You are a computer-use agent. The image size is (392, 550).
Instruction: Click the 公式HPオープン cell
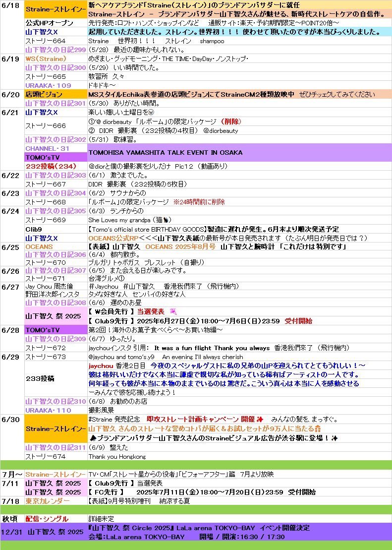point(56,23)
